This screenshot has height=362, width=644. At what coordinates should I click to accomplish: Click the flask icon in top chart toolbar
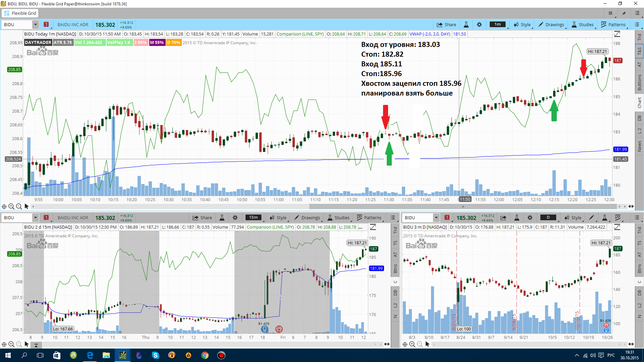click(x=466, y=24)
